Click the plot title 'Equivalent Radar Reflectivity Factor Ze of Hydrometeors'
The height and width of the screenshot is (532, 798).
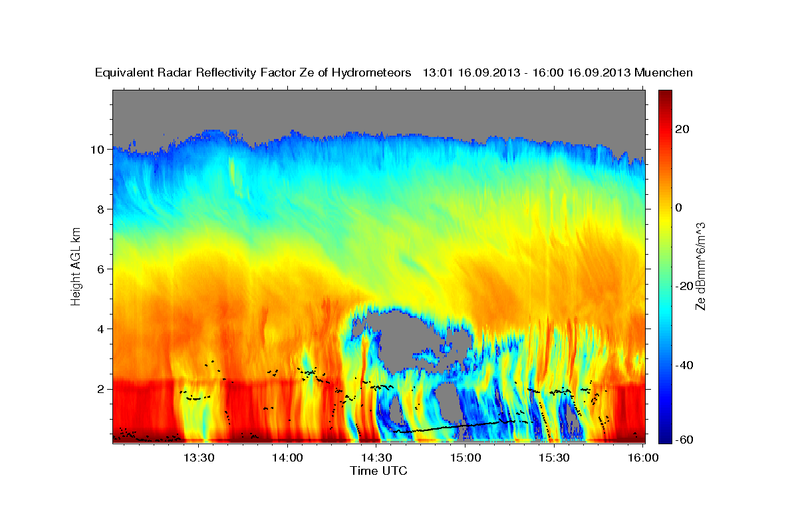[253, 73]
